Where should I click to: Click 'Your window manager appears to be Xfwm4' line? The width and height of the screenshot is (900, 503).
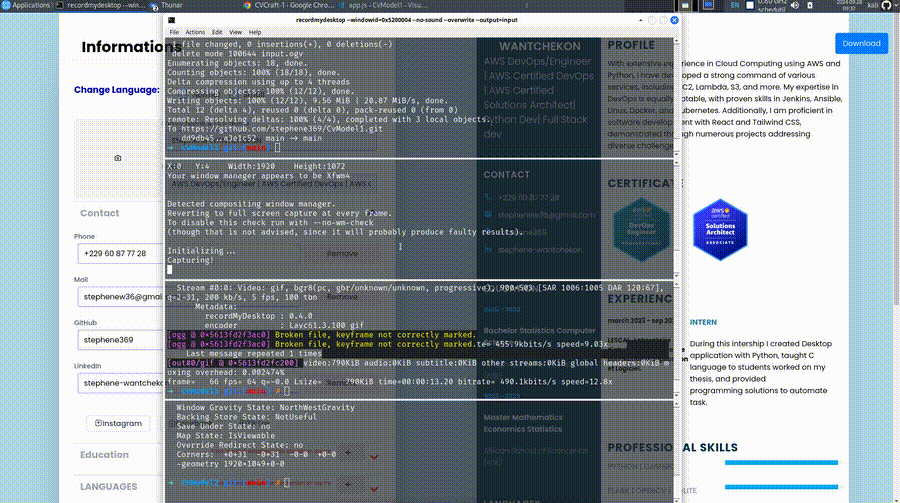[258, 176]
